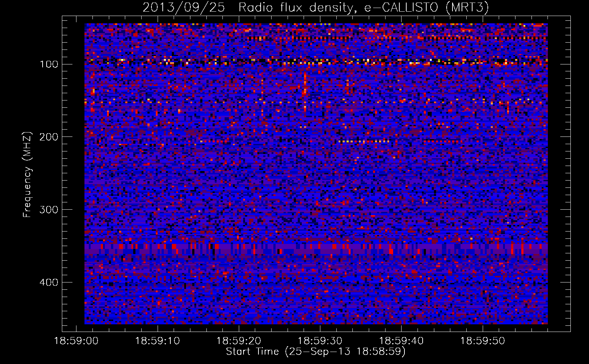Screen dimensions: 589x364
Task: Click the 200 frequency tick label
Action: coord(49,137)
